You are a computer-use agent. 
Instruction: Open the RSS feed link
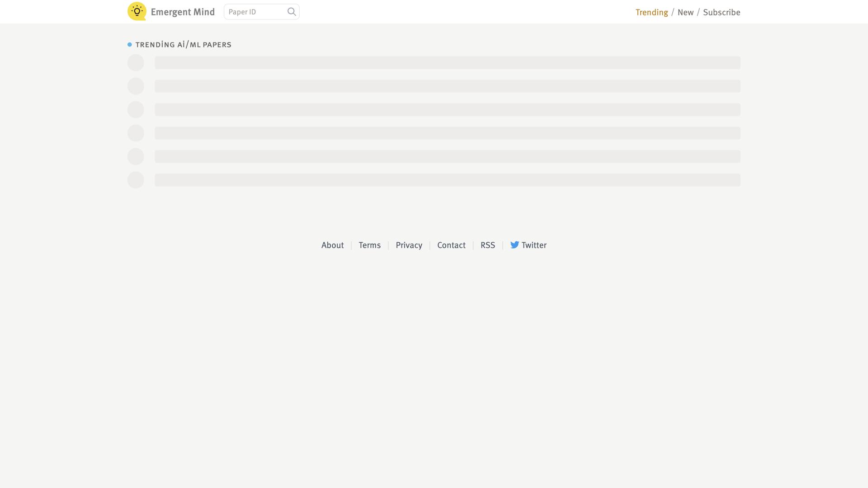click(x=487, y=245)
